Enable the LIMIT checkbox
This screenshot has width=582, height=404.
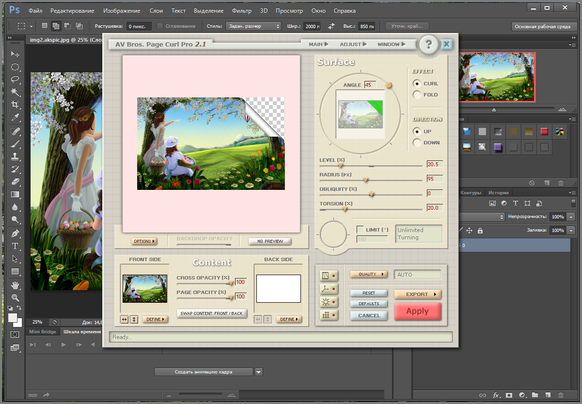pos(360,229)
